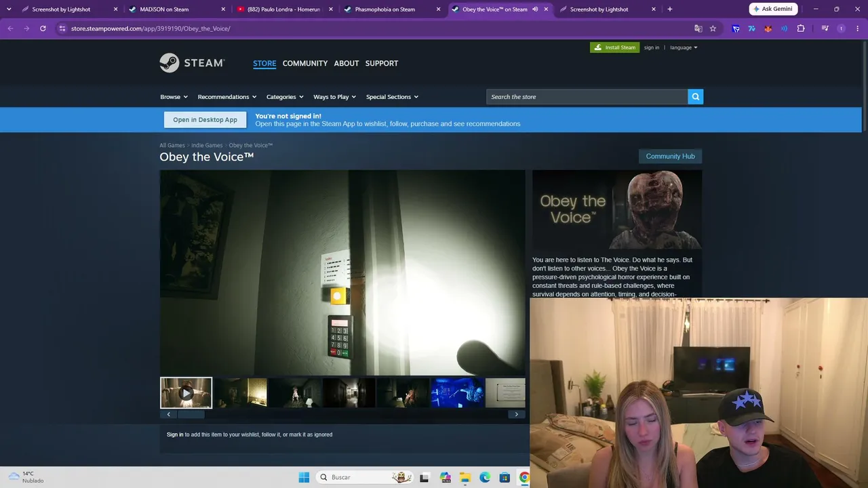Open the MetaMask fox extension
868x488 pixels.
768,28
